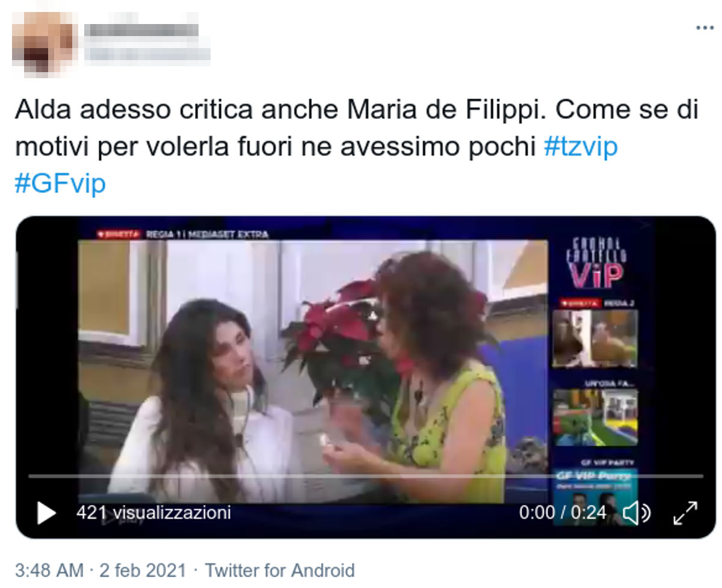
Task: Open the #GFvip hashtag link
Action: click(60, 183)
